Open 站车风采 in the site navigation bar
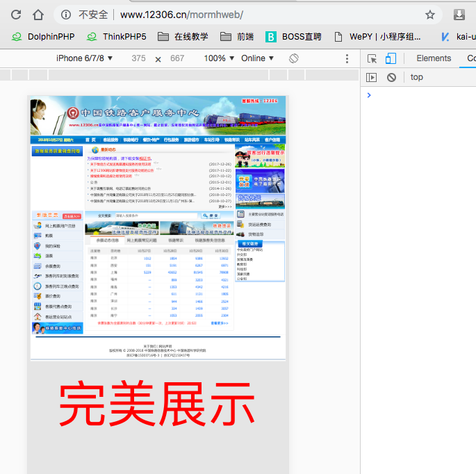476x474 pixels. coord(252,140)
